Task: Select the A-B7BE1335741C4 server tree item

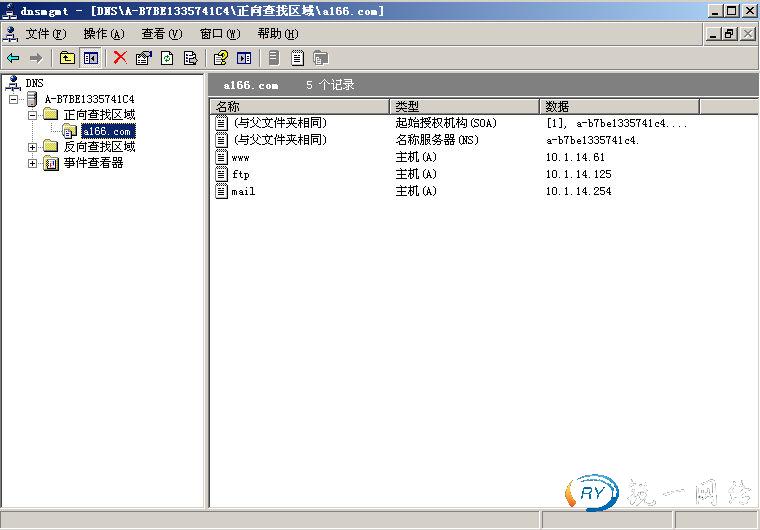Action: 90,99
